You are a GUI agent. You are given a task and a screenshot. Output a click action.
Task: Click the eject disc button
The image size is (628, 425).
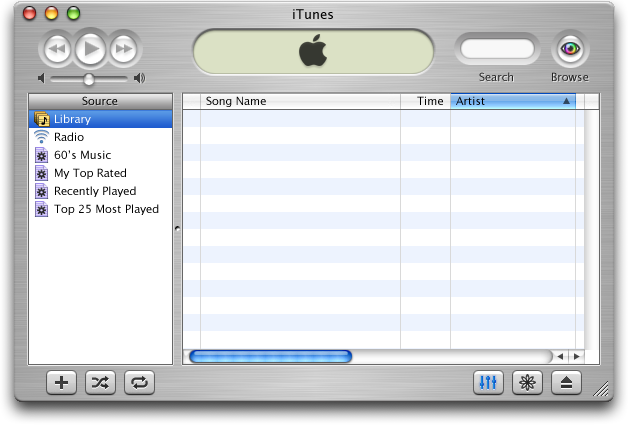pos(566,383)
